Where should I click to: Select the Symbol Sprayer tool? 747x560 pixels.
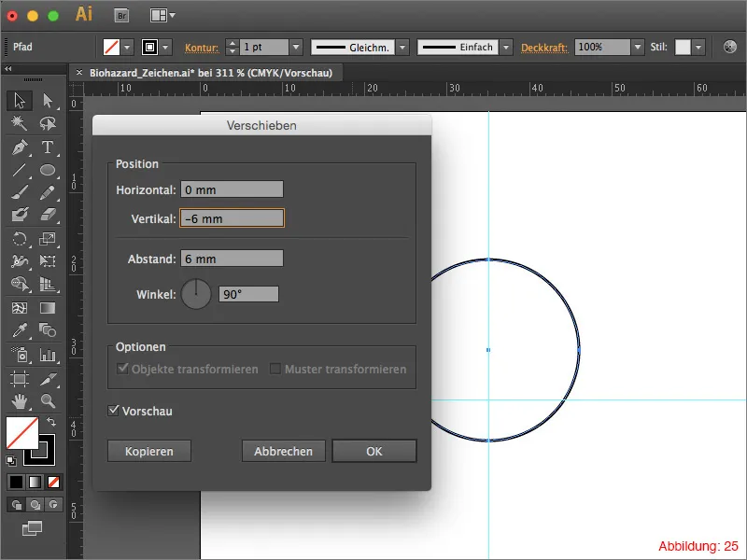(20, 355)
